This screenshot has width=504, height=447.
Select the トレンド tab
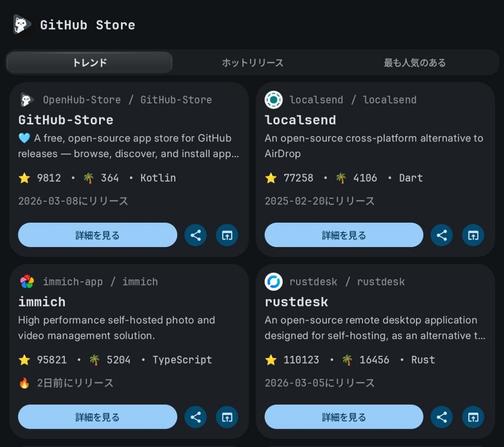pos(90,62)
